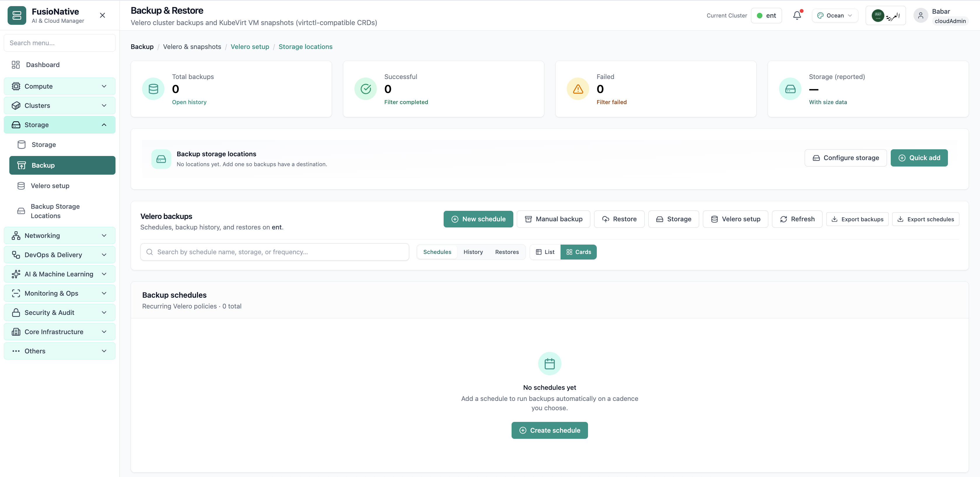980x477 pixels.
Task: Click the AI & Machine Learning sparkle icon
Action: (x=15, y=274)
